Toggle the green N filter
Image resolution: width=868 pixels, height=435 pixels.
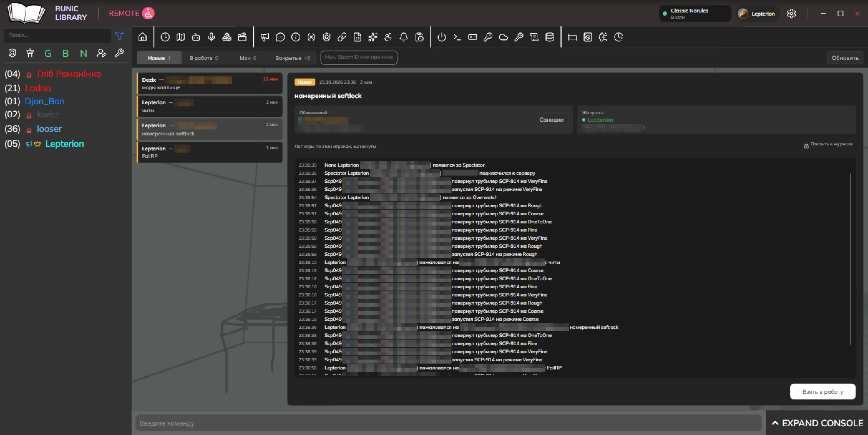coord(83,53)
